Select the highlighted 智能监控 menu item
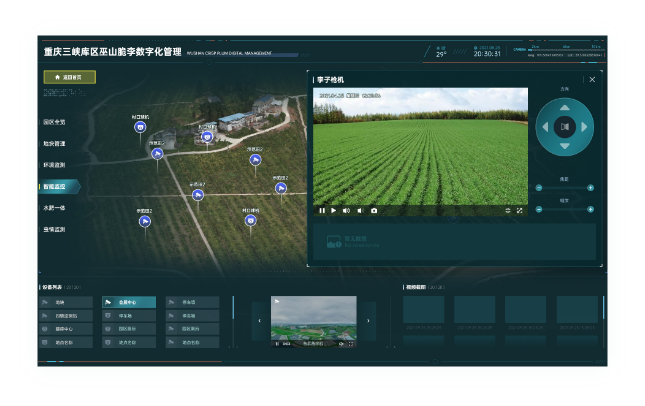This screenshot has height=406, width=645. (59, 186)
